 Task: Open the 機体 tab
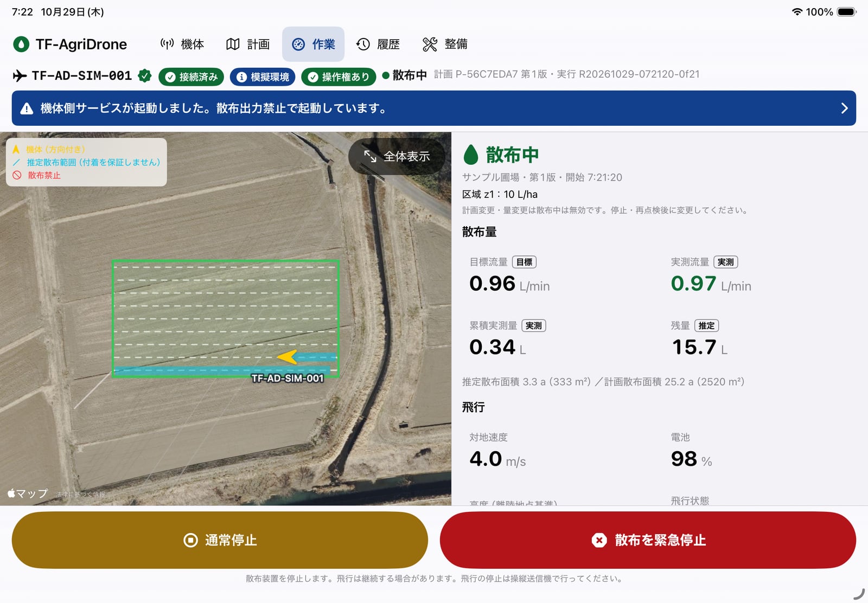pos(182,44)
